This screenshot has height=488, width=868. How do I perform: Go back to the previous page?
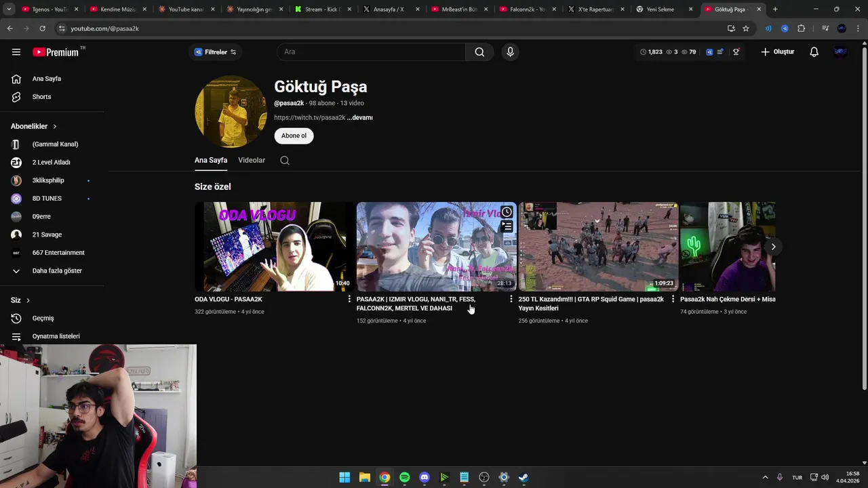(9, 28)
